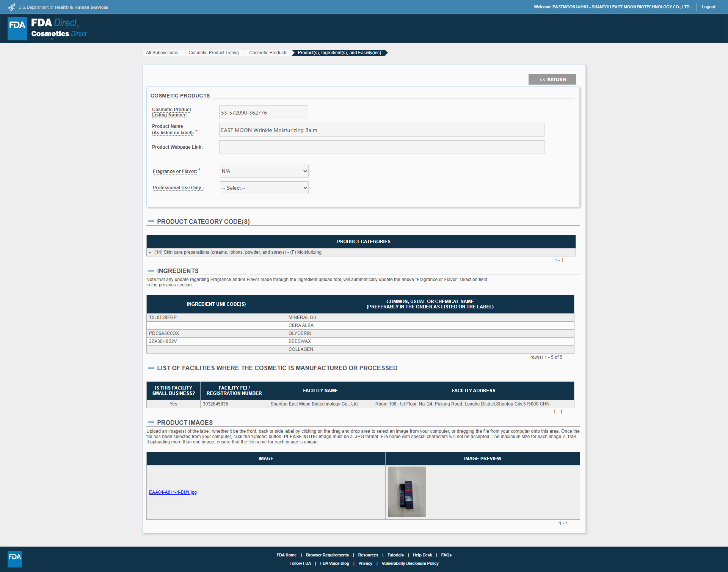
Task: Open the Professional Use Only dropdown
Action: (x=264, y=188)
